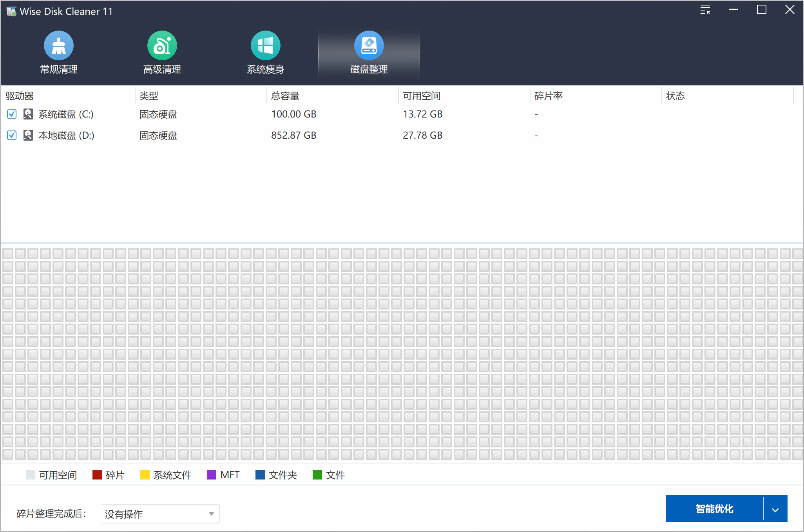Switch to 磁盘整理 tab label

(x=369, y=69)
